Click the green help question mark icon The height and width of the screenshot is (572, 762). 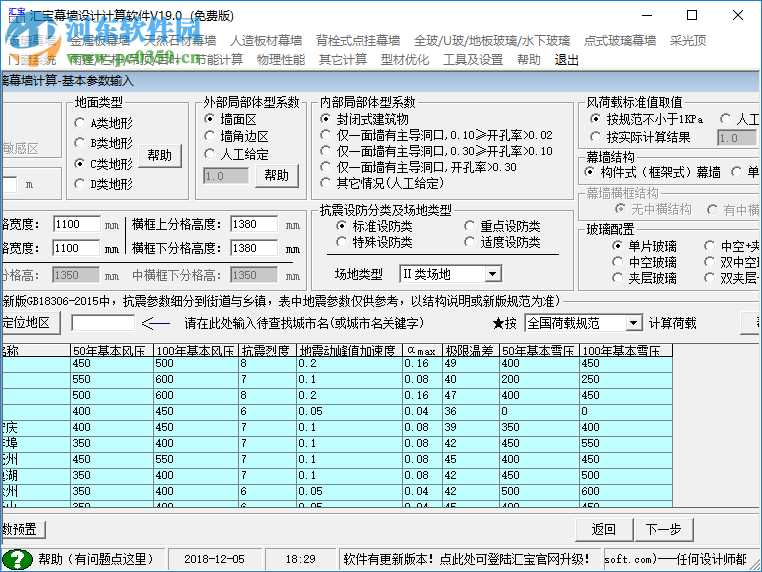[x=17, y=559]
